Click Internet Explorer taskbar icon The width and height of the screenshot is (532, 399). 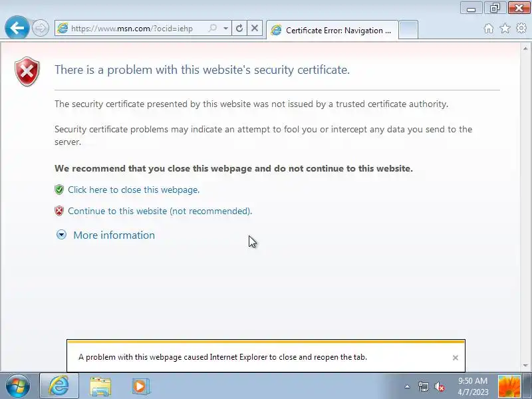click(59, 386)
